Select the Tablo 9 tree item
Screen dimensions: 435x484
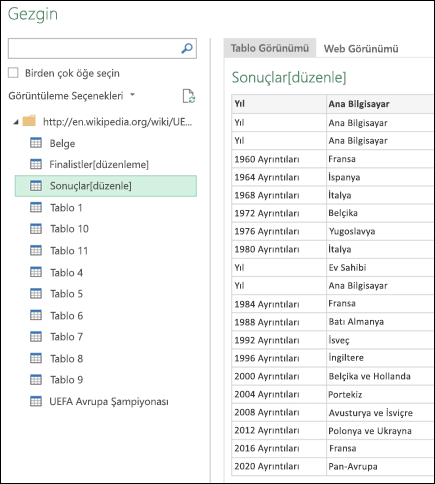pyautogui.click(x=66, y=380)
